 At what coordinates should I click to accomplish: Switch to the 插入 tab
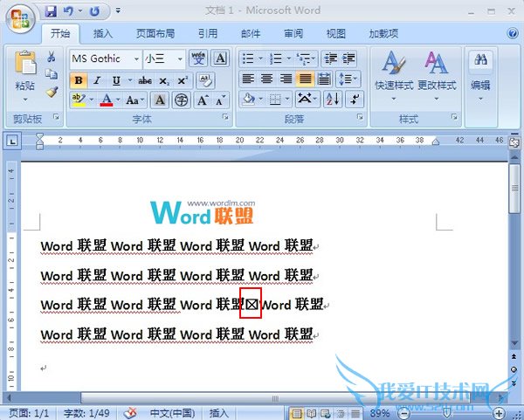pyautogui.click(x=102, y=33)
